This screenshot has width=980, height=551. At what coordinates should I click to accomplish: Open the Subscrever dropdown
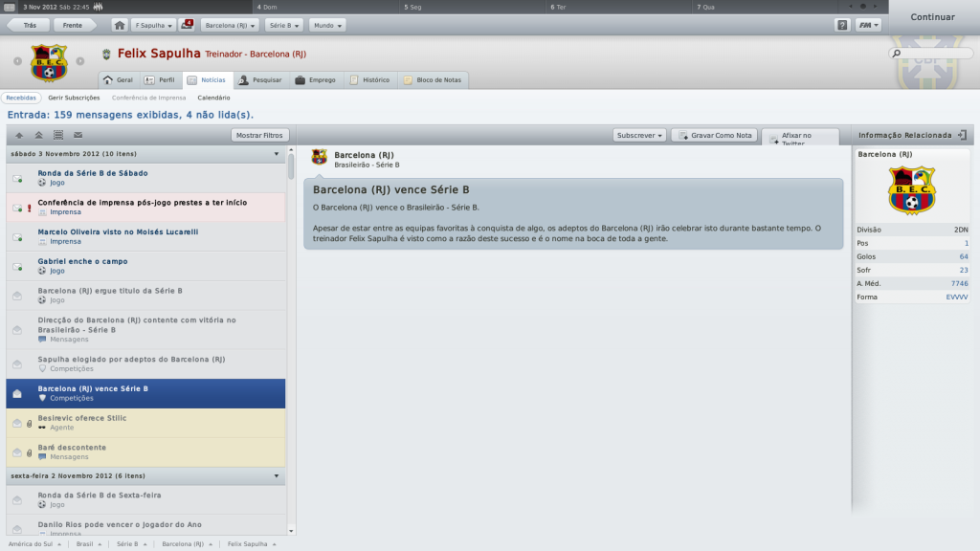click(639, 135)
